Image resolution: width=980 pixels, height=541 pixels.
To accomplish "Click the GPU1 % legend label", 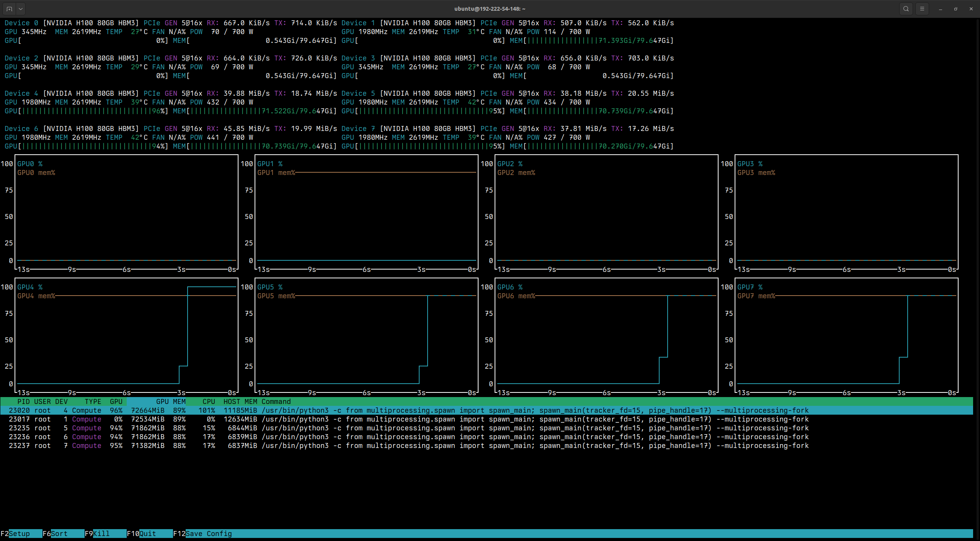I will tap(270, 163).
